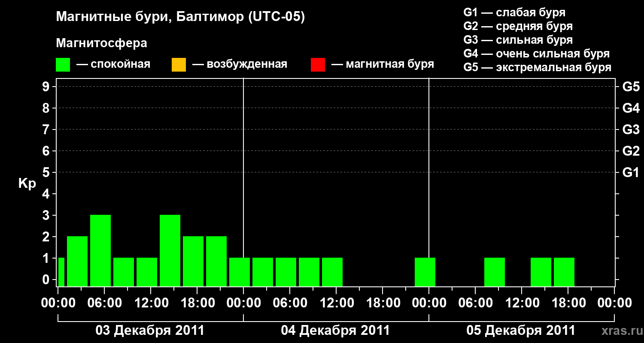This screenshot has width=644, height=343.
Task: Click the Kp 1 bar 13:00–16:00 on 05 Декабря
Action: point(541,272)
